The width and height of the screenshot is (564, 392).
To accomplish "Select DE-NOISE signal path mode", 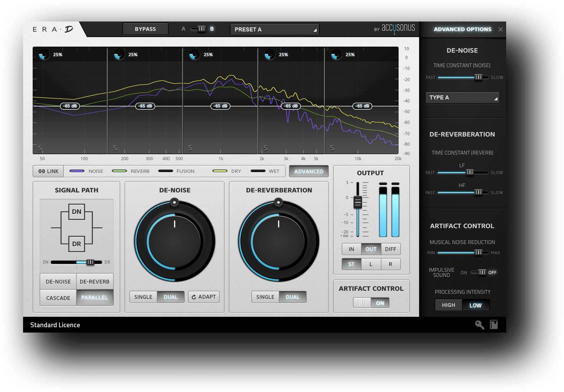I will (x=58, y=281).
